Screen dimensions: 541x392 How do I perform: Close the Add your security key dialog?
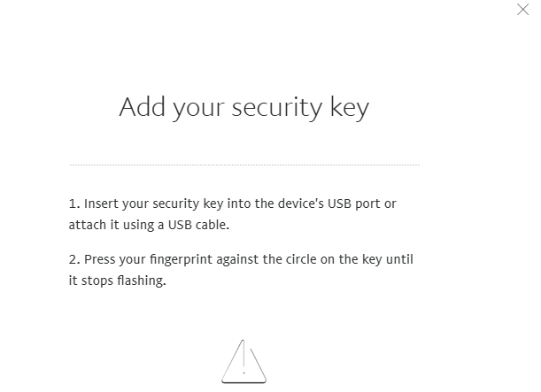tap(522, 9)
